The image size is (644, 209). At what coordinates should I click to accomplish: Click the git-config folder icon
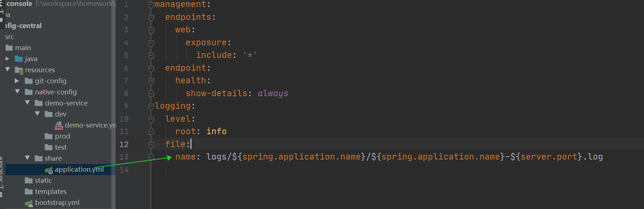[29, 81]
